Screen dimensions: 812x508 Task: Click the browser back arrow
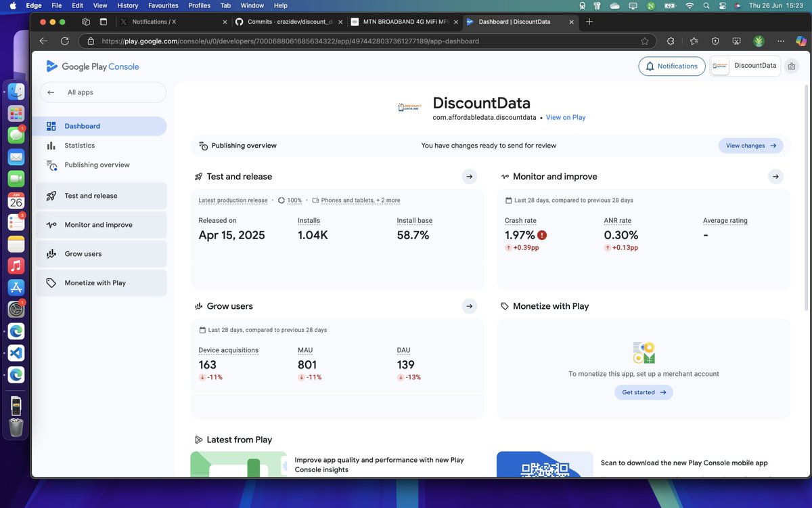(x=44, y=41)
